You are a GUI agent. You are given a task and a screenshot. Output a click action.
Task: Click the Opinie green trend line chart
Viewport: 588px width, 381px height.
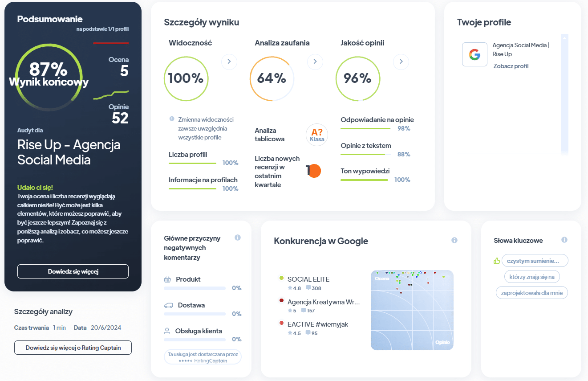pos(111,95)
